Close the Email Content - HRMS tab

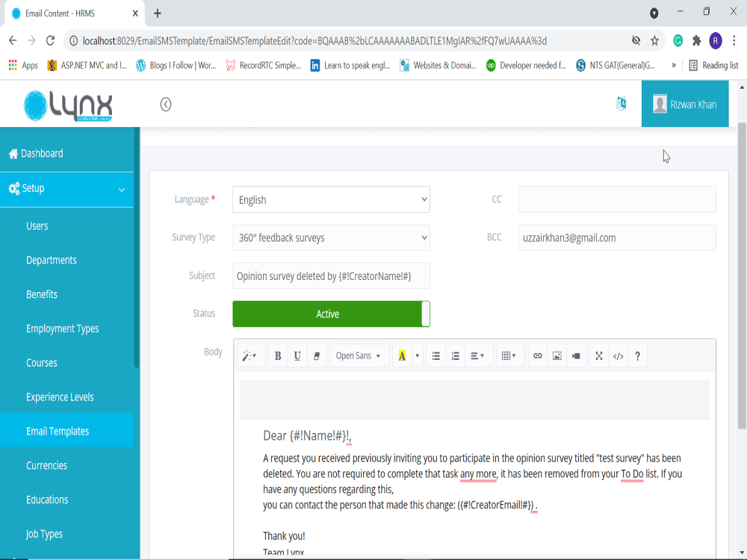coord(135,13)
